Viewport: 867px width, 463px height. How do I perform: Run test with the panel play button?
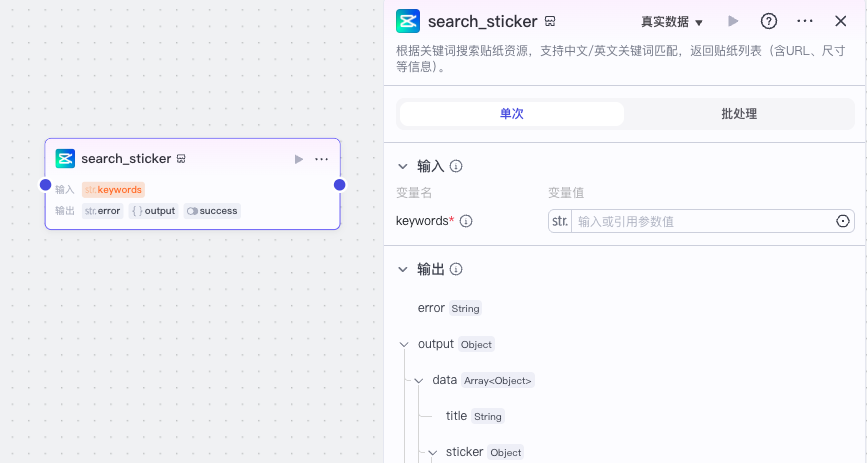pyautogui.click(x=733, y=22)
